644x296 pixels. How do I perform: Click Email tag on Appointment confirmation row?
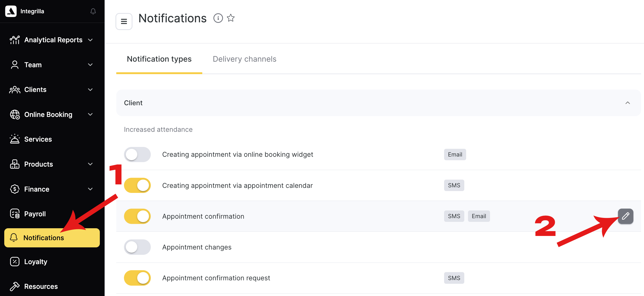coord(479,216)
